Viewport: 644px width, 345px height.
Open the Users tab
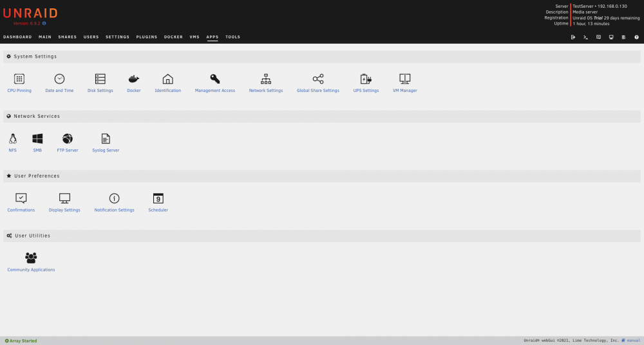(x=91, y=37)
